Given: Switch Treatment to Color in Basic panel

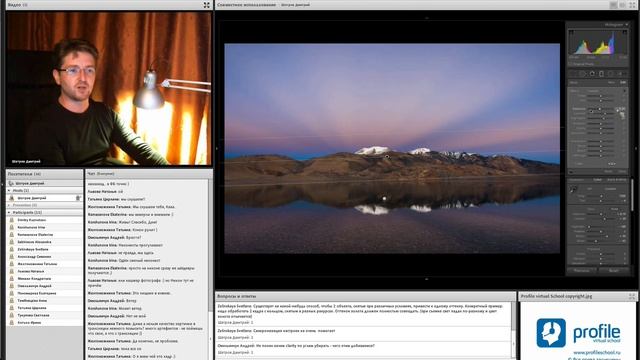Looking at the screenshot, I should 598,180.
